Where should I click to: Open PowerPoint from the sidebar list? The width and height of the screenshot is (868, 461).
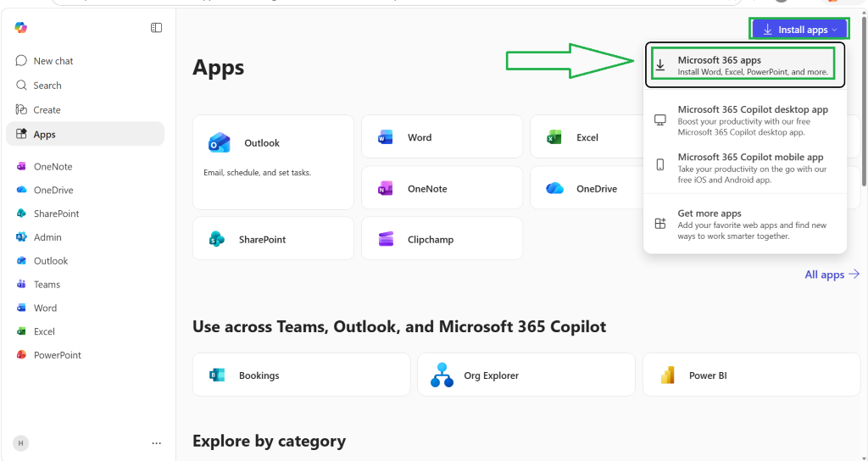(x=86, y=355)
